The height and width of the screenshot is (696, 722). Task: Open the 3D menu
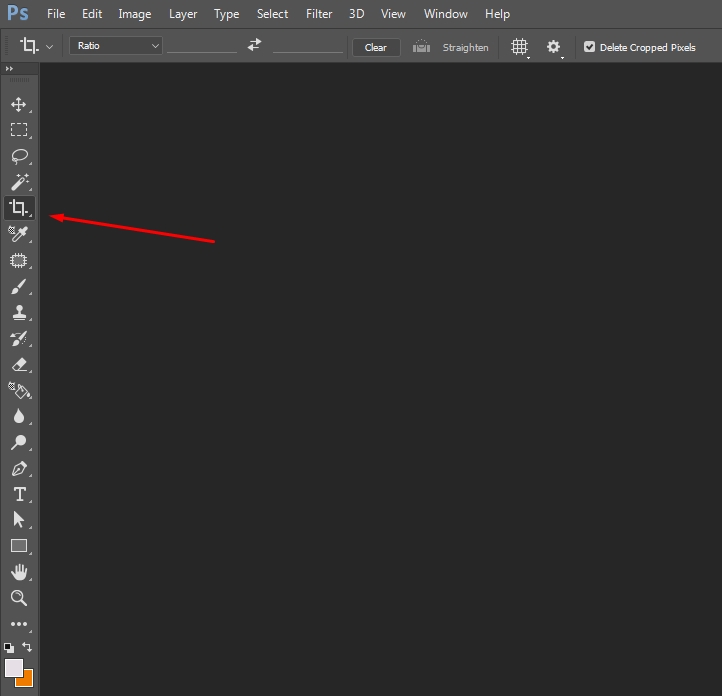click(x=356, y=14)
